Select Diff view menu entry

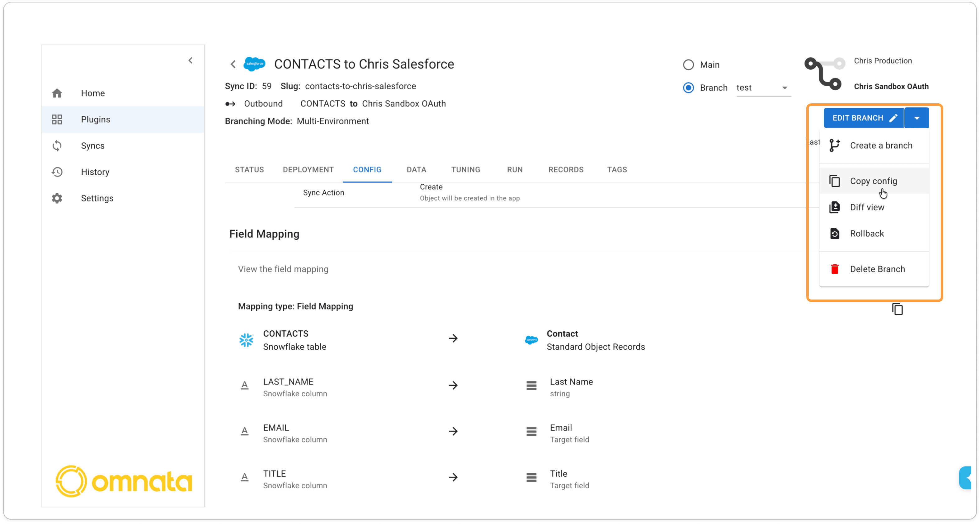point(867,207)
